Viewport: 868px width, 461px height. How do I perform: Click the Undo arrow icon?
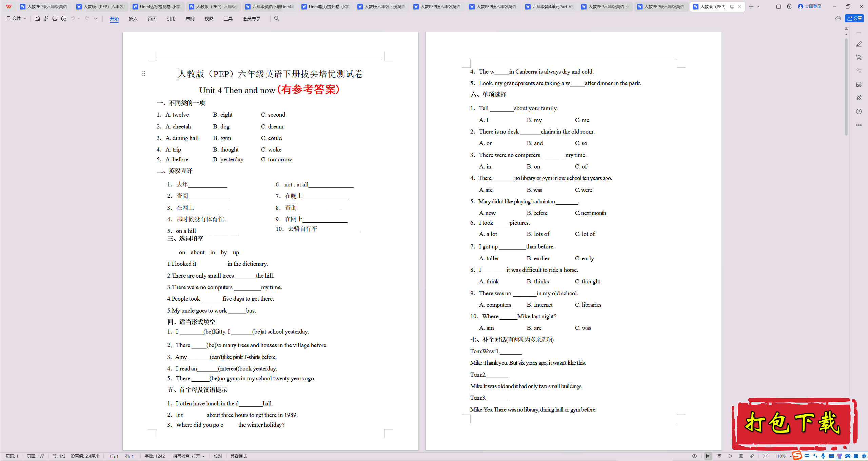(73, 18)
